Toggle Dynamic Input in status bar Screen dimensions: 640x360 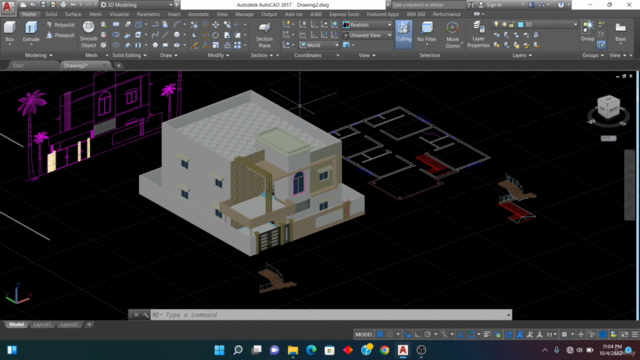pos(407,334)
